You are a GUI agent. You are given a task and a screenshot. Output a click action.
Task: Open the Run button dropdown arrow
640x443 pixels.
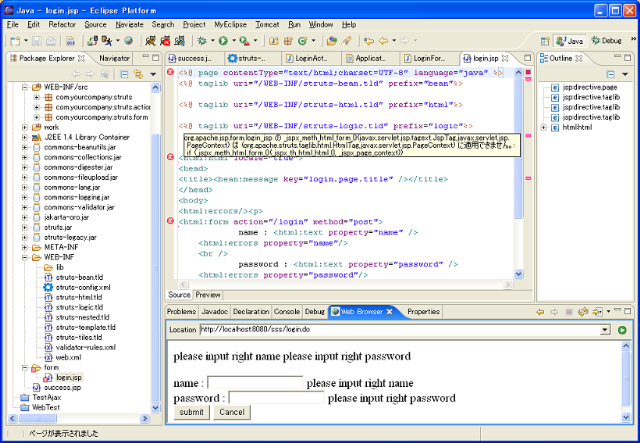pyautogui.click(x=234, y=41)
